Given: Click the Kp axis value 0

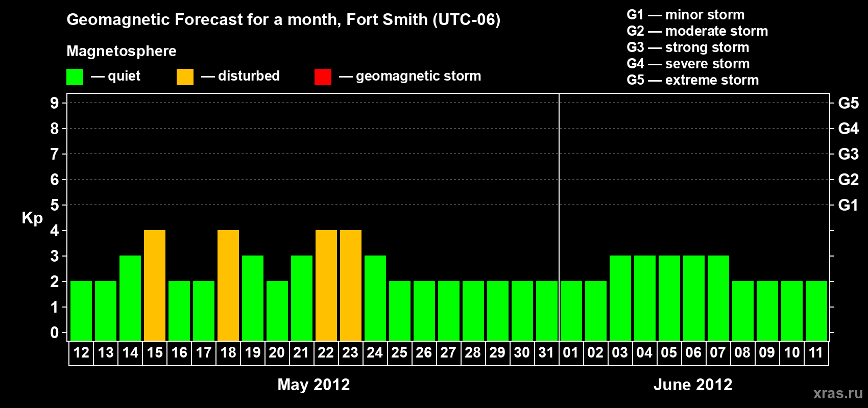Looking at the screenshot, I should 55,333.
